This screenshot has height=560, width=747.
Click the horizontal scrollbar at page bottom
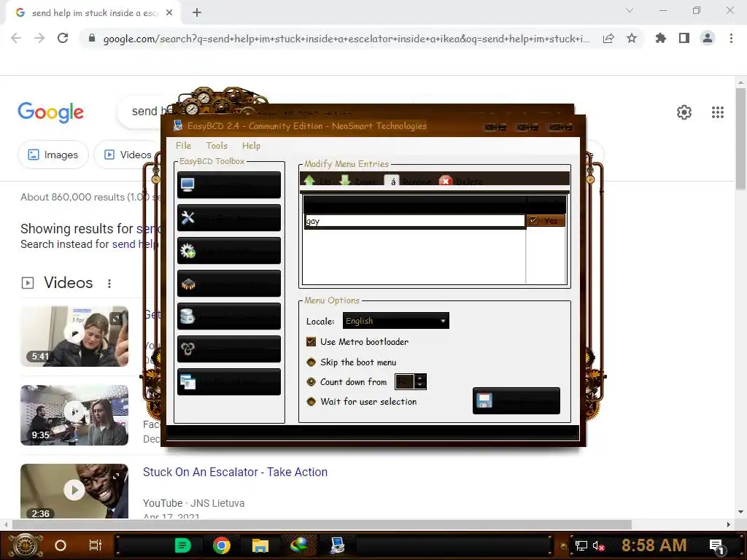(322, 524)
